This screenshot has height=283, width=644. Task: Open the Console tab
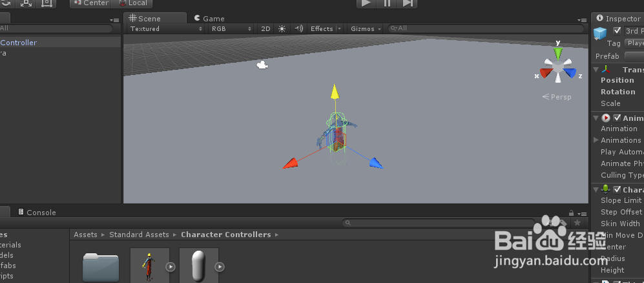tap(37, 213)
